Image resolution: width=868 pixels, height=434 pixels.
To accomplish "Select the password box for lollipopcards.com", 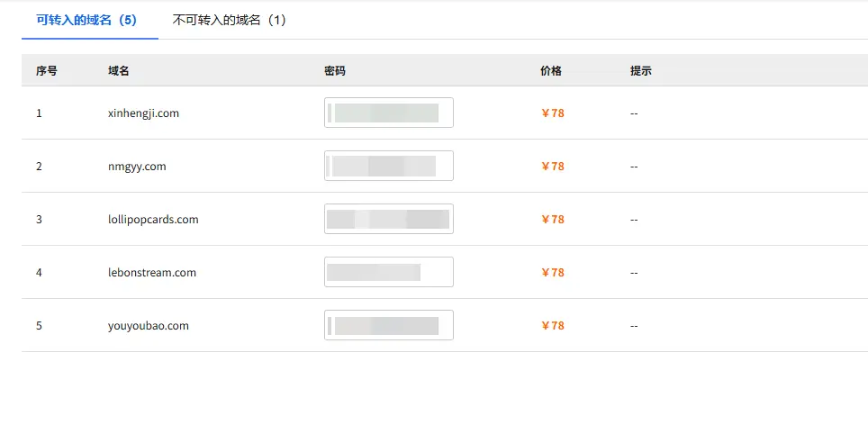I will tap(389, 219).
